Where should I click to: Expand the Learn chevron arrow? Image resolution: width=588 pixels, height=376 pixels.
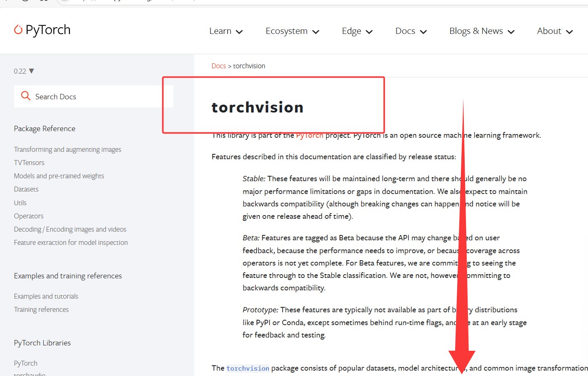tap(239, 32)
